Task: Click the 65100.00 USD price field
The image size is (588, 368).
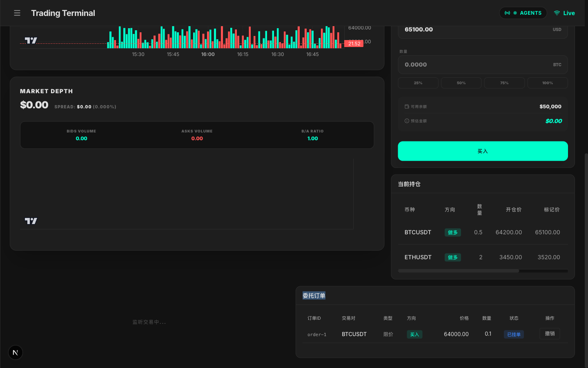Action: (474, 30)
